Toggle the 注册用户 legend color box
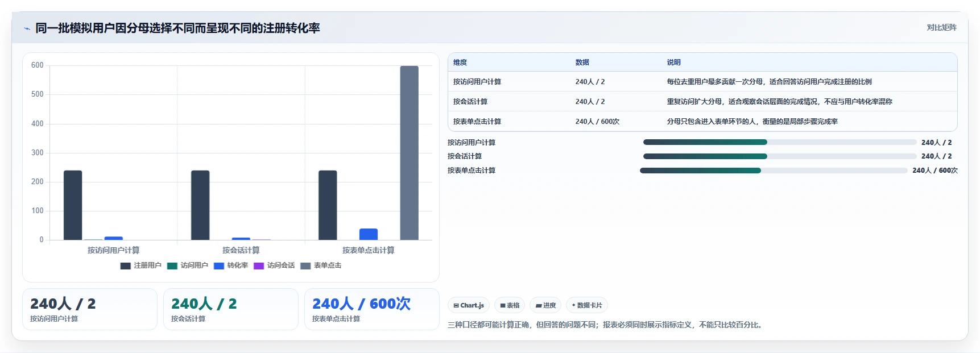980x353 pixels. [x=126, y=266]
